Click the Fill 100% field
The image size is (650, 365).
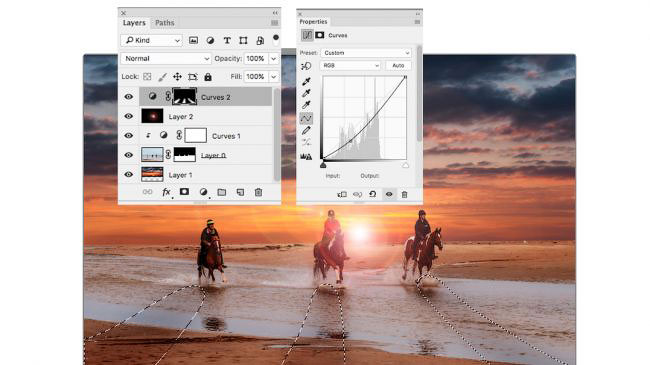[x=256, y=77]
